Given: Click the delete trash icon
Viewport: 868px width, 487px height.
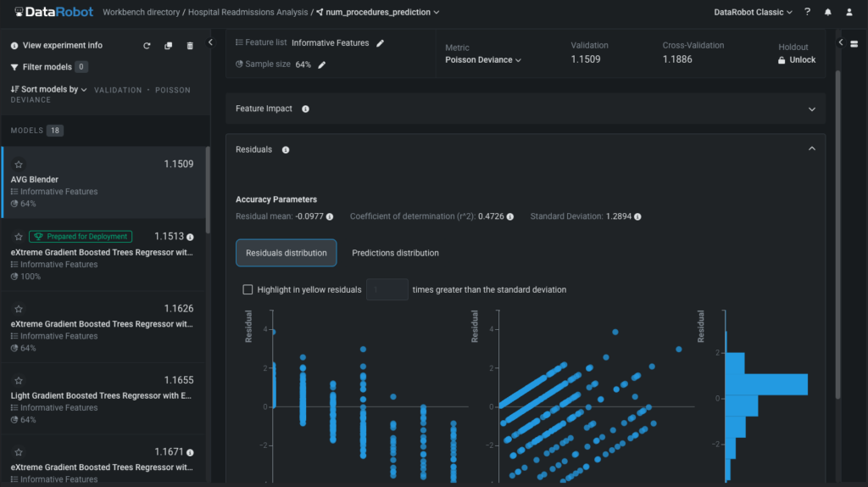Looking at the screenshot, I should pyautogui.click(x=190, y=46).
